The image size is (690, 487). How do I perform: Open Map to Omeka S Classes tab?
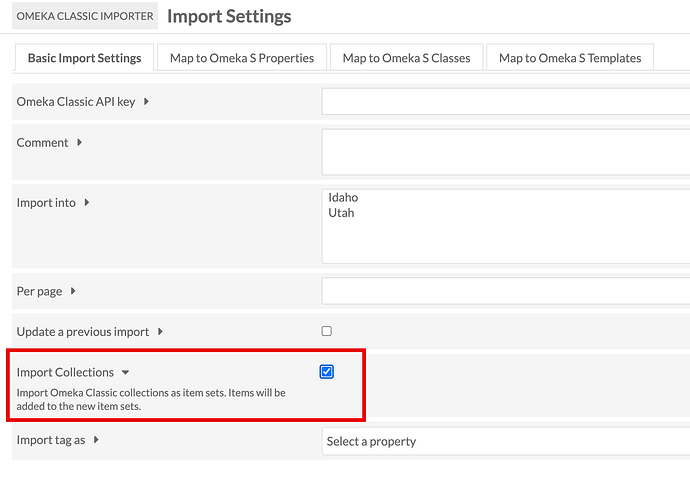tap(407, 58)
